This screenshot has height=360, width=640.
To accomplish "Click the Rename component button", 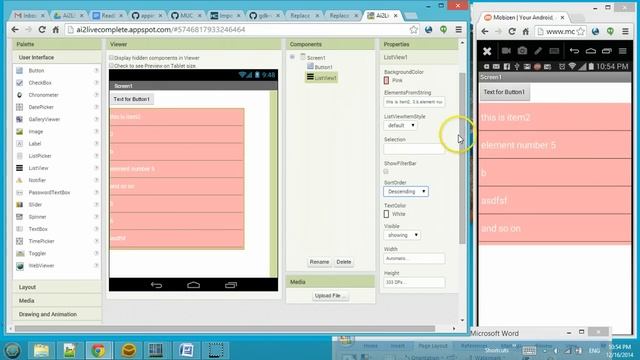I will point(319,262).
